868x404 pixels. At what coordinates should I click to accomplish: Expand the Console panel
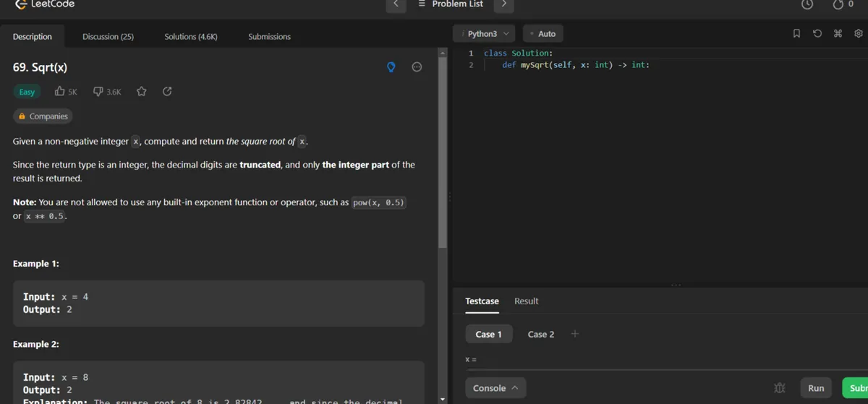click(x=495, y=388)
